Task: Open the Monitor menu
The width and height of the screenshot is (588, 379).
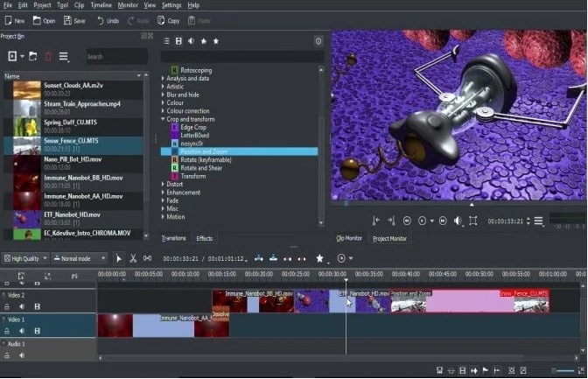Action: [x=128, y=5]
